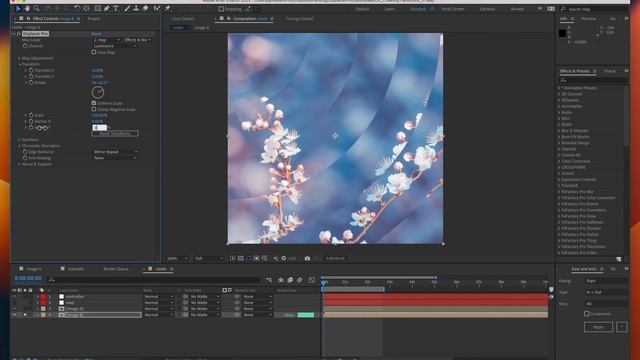640x360 pixels.
Task: Uncheck the Uniform Scale checkbox
Action: click(94, 103)
